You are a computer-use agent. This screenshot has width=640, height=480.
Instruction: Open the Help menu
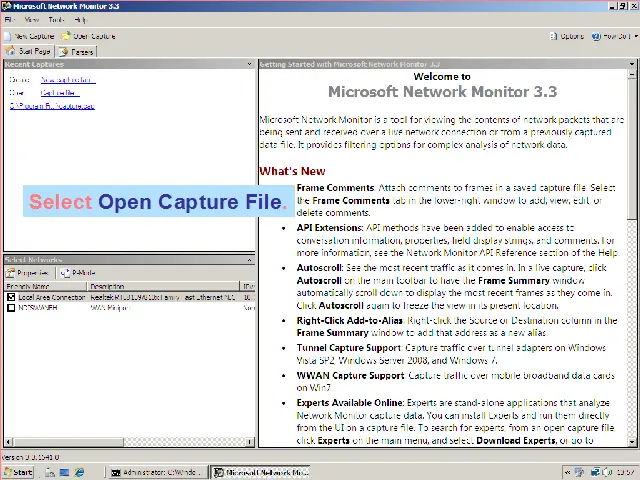(80, 20)
